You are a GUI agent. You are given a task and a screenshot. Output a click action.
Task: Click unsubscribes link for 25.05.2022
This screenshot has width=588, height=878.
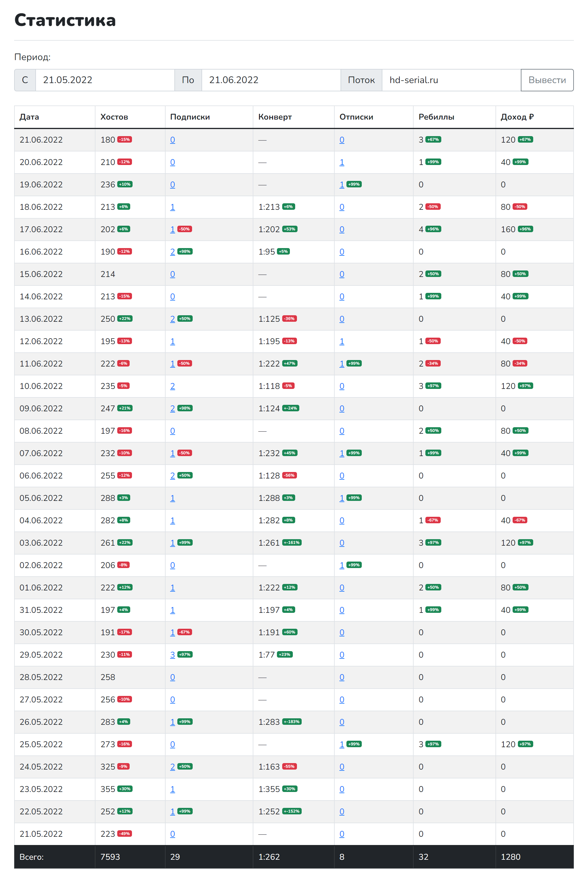click(x=342, y=744)
